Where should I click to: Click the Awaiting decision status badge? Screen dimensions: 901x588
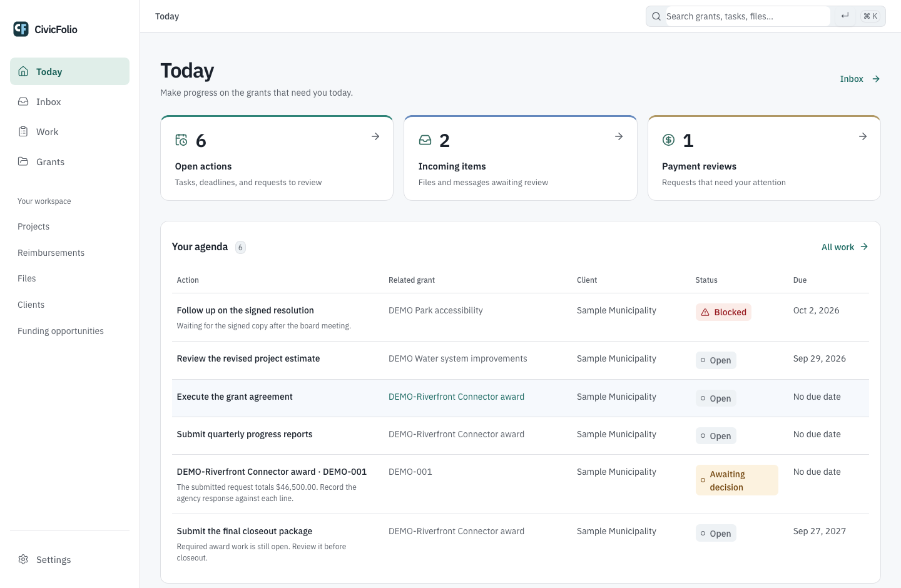[736, 480]
